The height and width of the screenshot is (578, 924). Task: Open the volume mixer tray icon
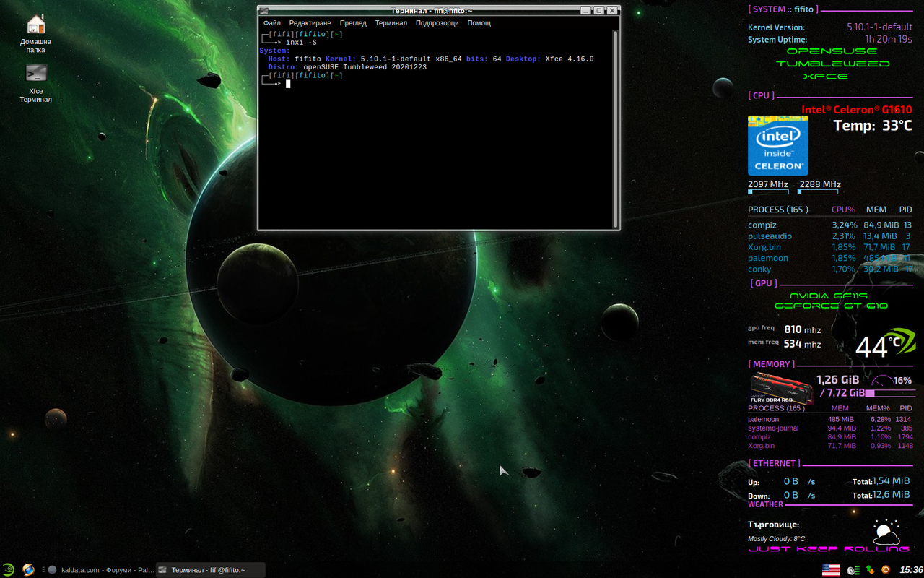pos(853,570)
